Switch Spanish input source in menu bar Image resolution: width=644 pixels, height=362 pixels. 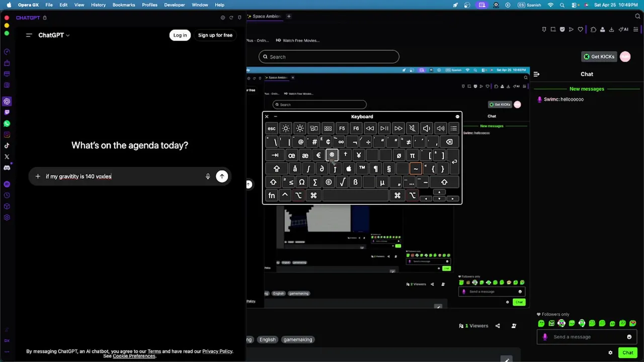(x=529, y=5)
